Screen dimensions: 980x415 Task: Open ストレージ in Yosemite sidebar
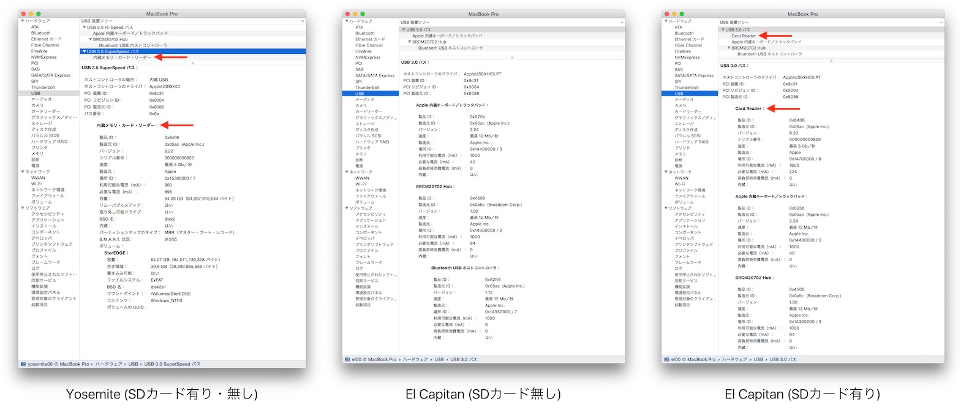(x=42, y=123)
